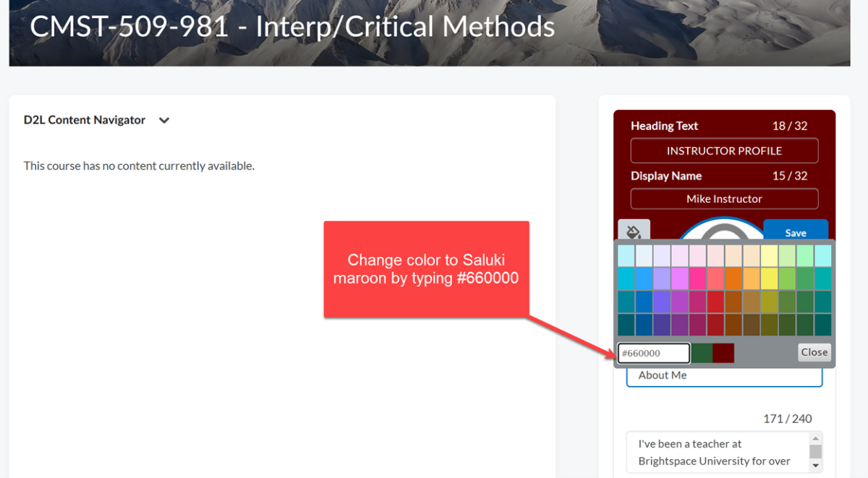Image resolution: width=868 pixels, height=478 pixels.
Task: Choose the pale lavender swatch in top row
Action: [x=662, y=255]
